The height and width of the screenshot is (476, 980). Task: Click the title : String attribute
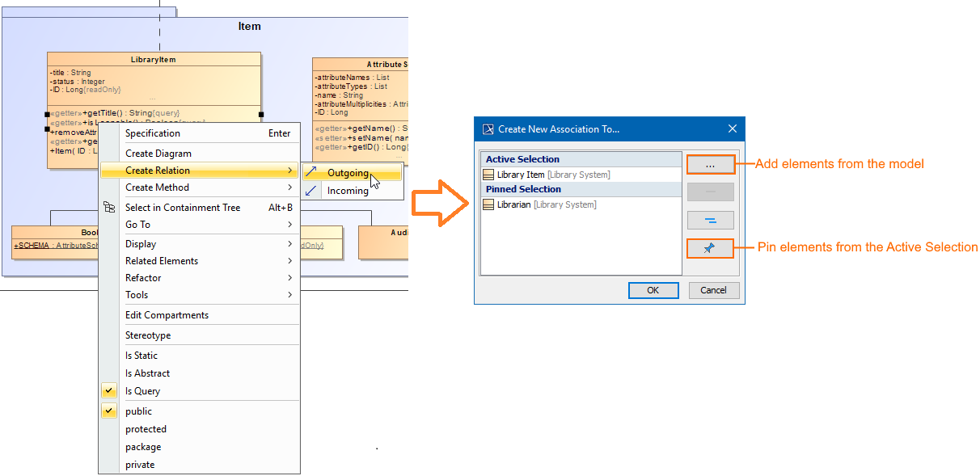coord(70,73)
